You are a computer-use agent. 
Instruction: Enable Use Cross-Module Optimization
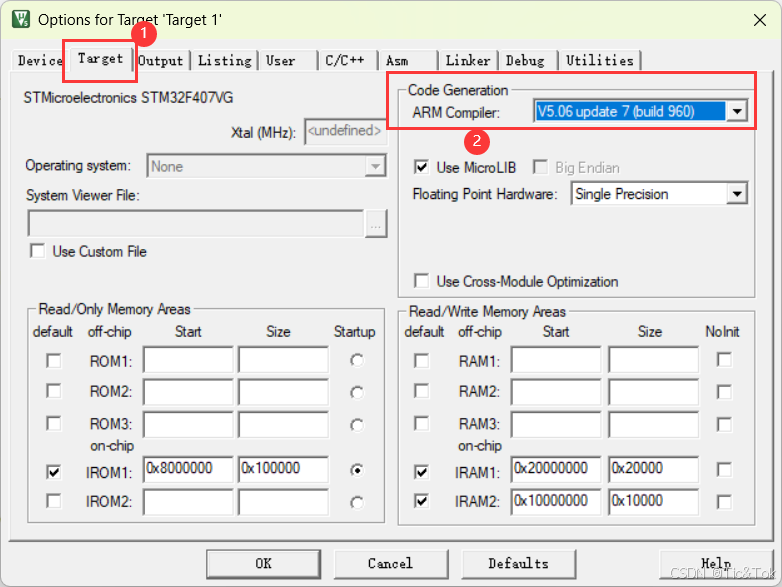pos(421,281)
